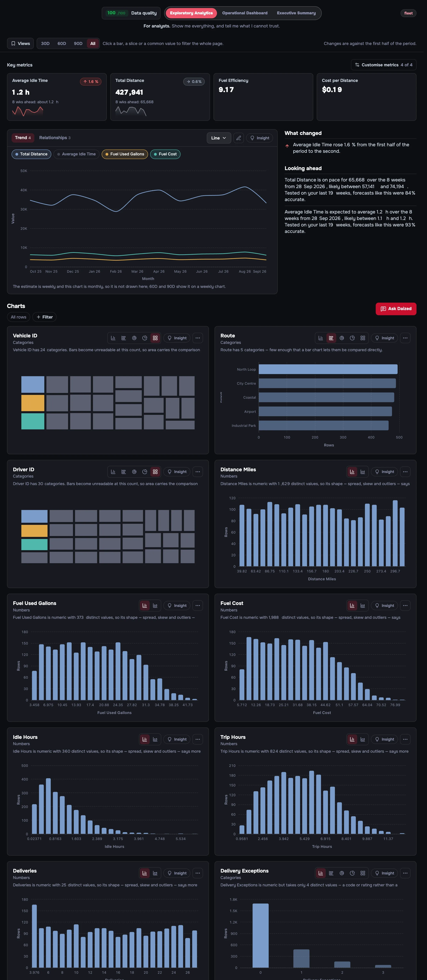Select the 90D time range

pos(78,43)
